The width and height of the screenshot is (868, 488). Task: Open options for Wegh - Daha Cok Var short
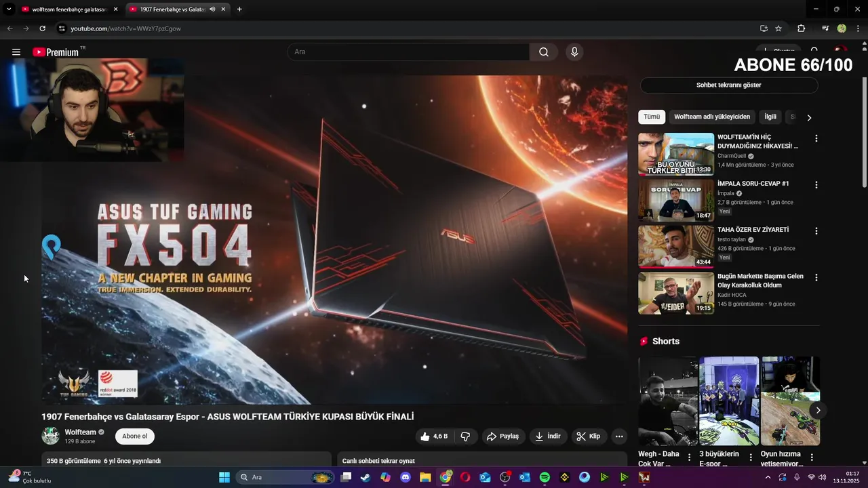point(690,457)
